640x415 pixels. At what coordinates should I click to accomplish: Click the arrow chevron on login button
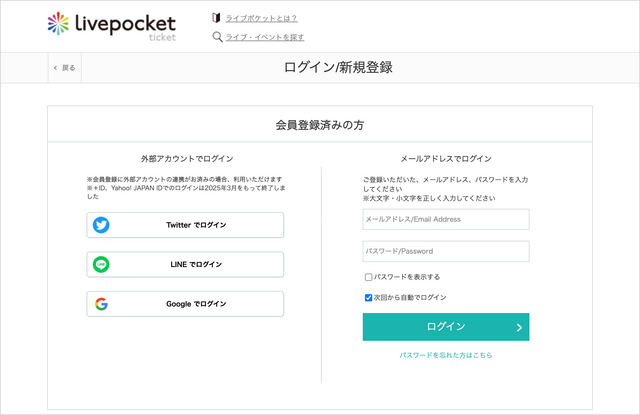click(x=519, y=327)
